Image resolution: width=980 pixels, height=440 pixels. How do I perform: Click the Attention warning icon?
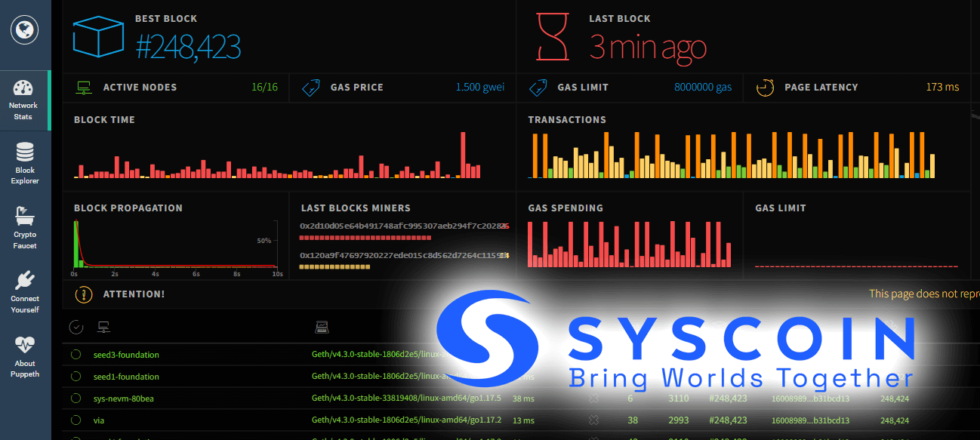[83, 294]
